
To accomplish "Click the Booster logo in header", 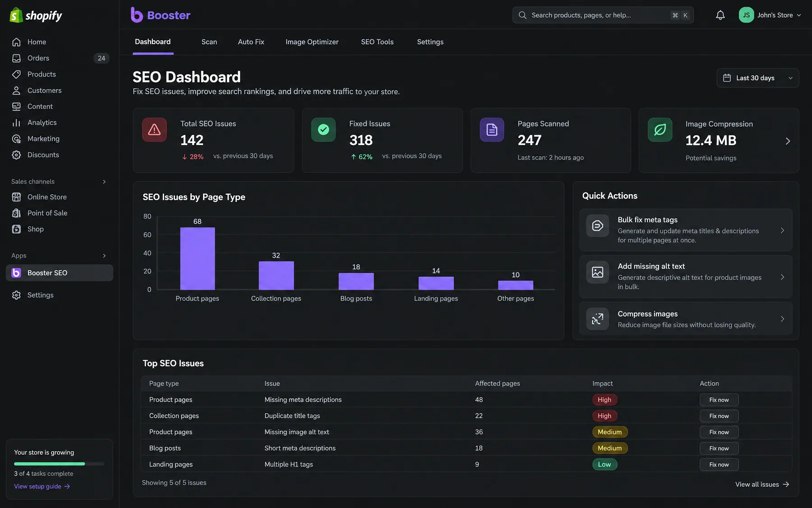I will pyautogui.click(x=161, y=15).
